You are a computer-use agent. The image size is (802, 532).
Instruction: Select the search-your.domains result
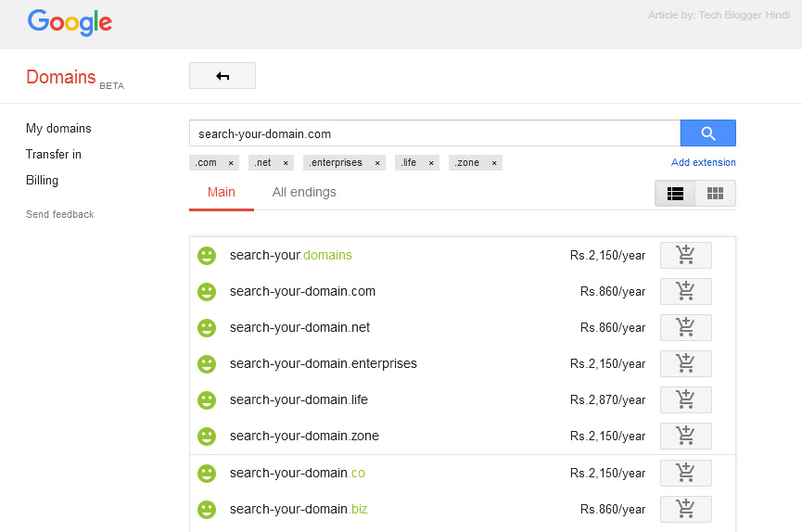pos(290,255)
